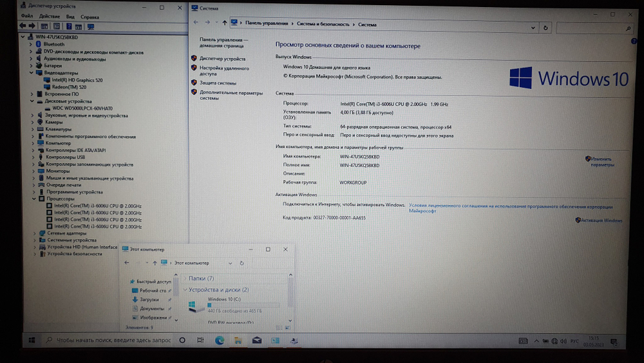The image size is (644, 363).
Task: Select the WIN-47U5KQ58KBD root node
Action: [x=56, y=37]
